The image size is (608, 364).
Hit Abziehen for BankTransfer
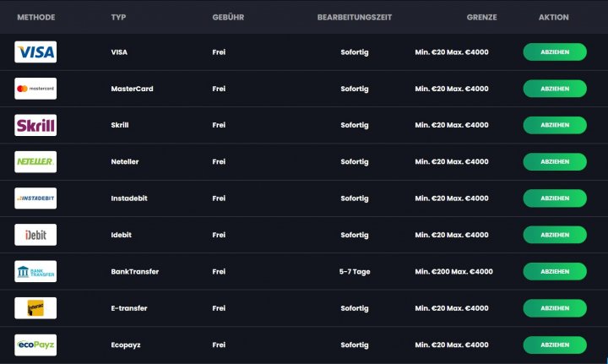tap(555, 271)
